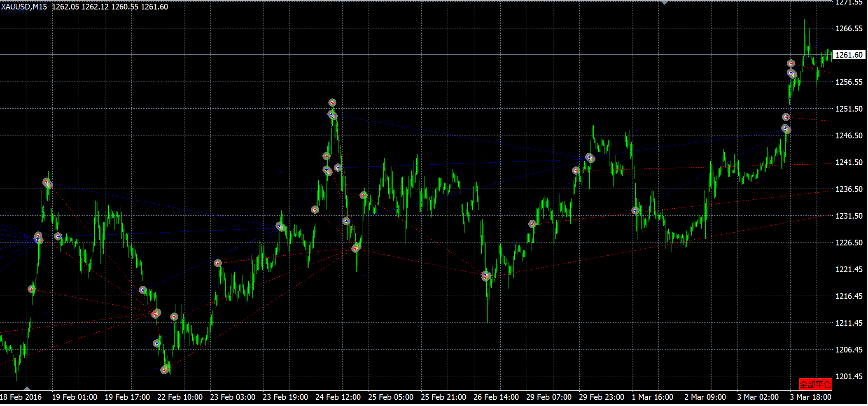Click the 29 Feb 23:00 time label

click(602, 397)
